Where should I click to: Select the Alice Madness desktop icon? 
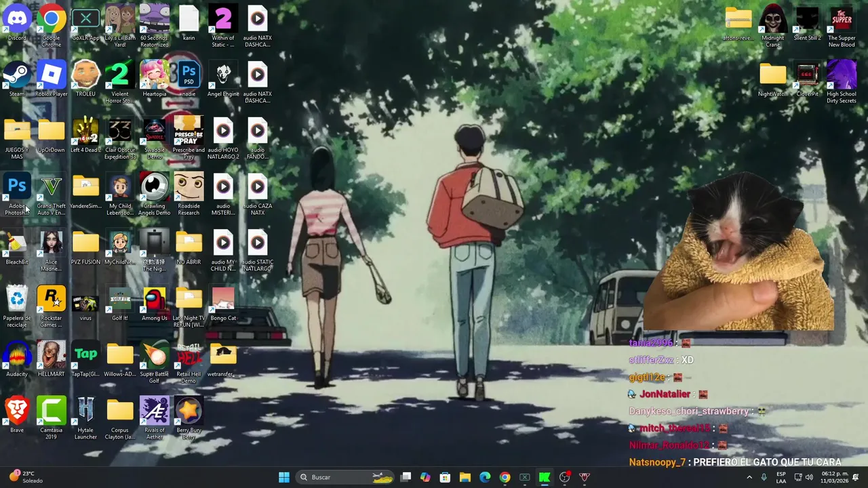pyautogui.click(x=52, y=250)
